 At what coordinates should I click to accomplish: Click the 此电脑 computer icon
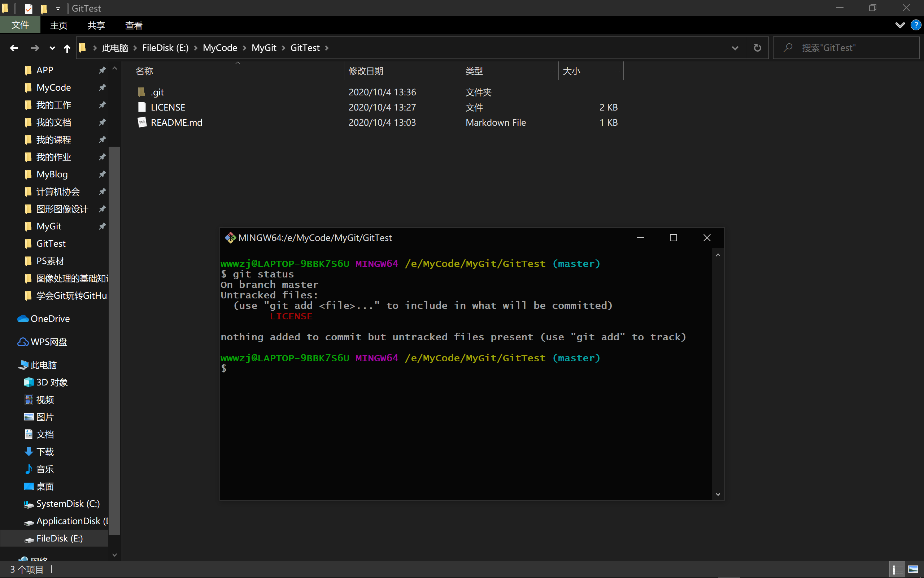point(23,365)
